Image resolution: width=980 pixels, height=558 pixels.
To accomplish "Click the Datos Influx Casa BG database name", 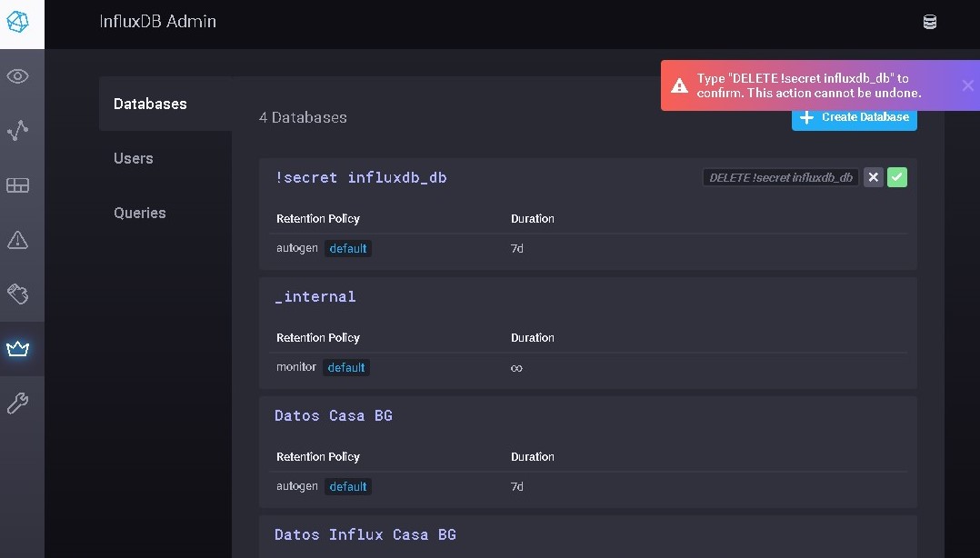I will click(365, 534).
